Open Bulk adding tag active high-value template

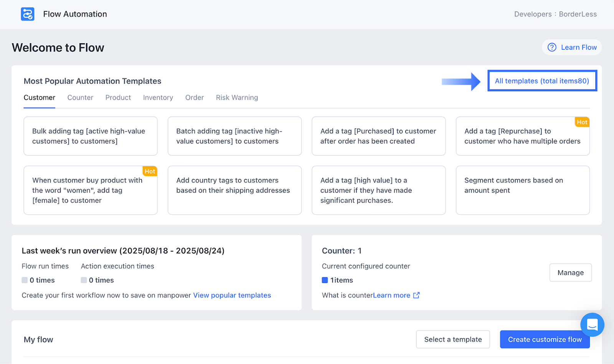point(91,136)
